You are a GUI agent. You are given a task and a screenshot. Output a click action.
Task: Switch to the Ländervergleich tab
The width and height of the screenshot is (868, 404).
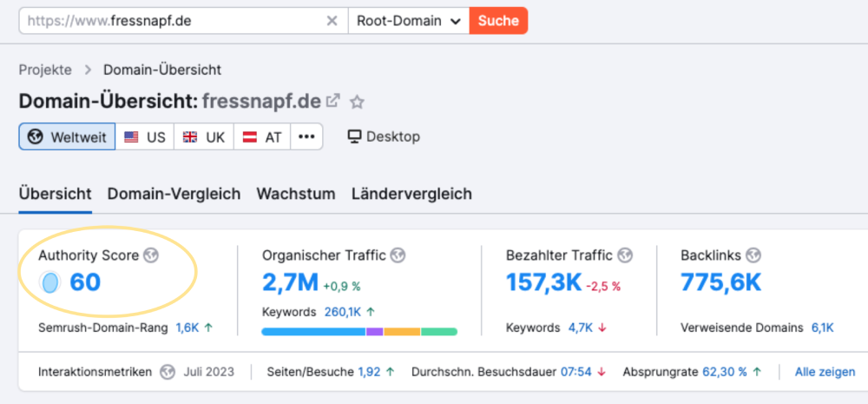click(x=411, y=194)
